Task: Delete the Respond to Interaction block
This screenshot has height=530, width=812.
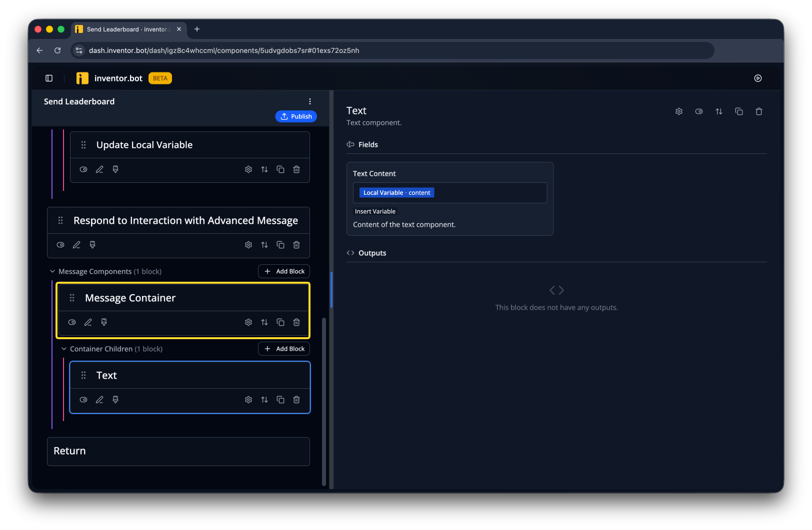Action: pyautogui.click(x=296, y=245)
